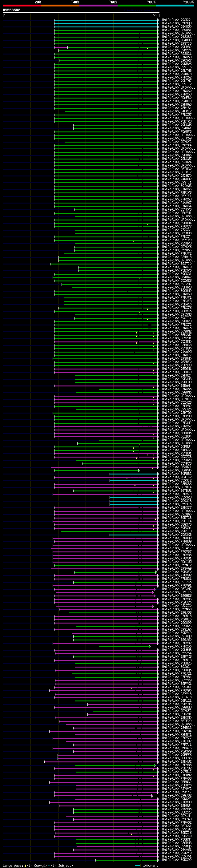Click the orange ~40% identity legend segment
This screenshot has height=868, width=197.
tap(60, 6)
